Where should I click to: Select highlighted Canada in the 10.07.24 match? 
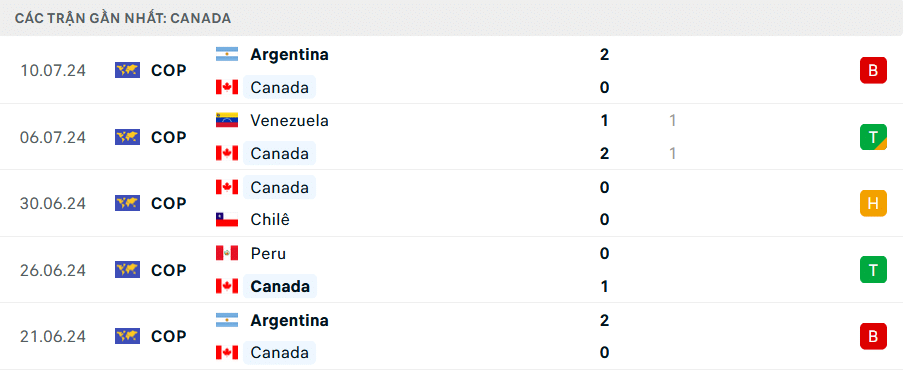pyautogui.click(x=280, y=88)
